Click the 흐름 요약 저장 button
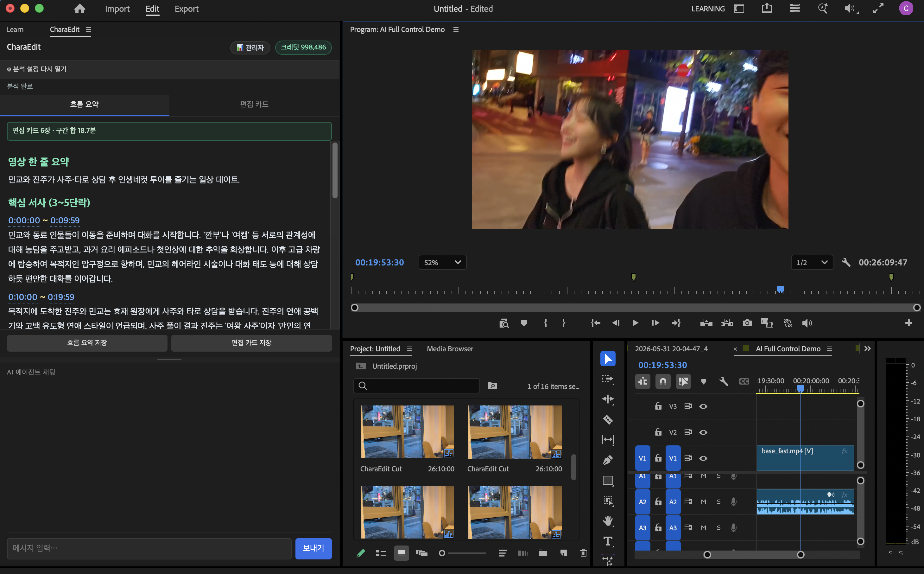 (87, 342)
